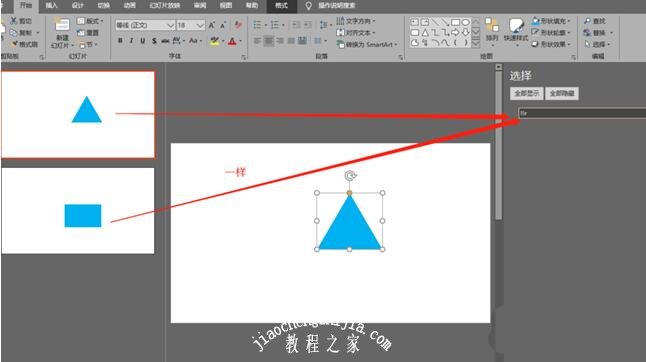Viewport: 646px width, 362px height.
Task: Align paragraph text to the right
Action: tap(280, 40)
